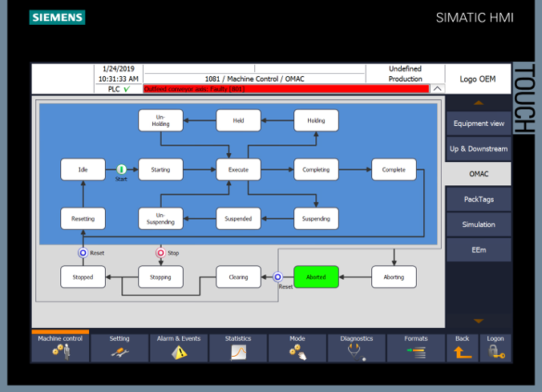Screen dimensions: 542x392
Task: Open the PackTags tab
Action: coord(479,199)
